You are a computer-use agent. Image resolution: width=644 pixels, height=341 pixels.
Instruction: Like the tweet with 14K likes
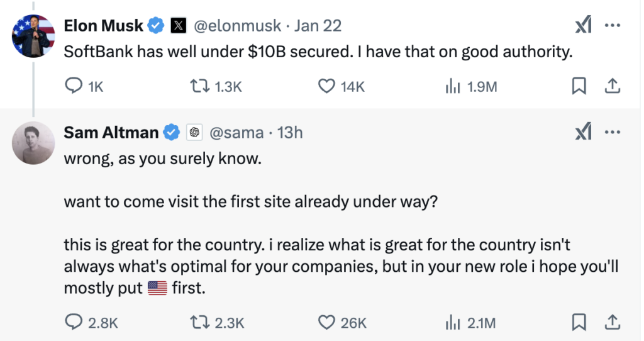pyautogui.click(x=326, y=86)
